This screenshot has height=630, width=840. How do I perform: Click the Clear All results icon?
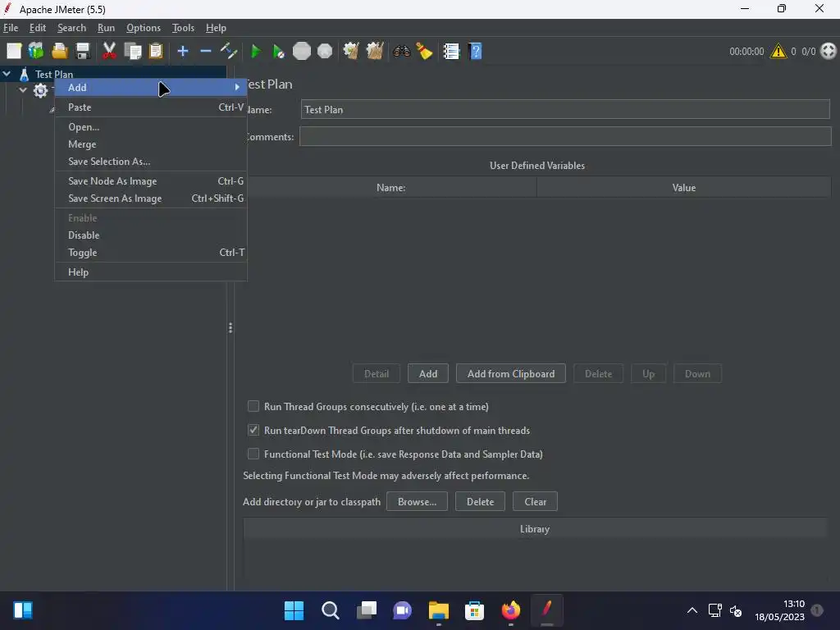coord(374,52)
